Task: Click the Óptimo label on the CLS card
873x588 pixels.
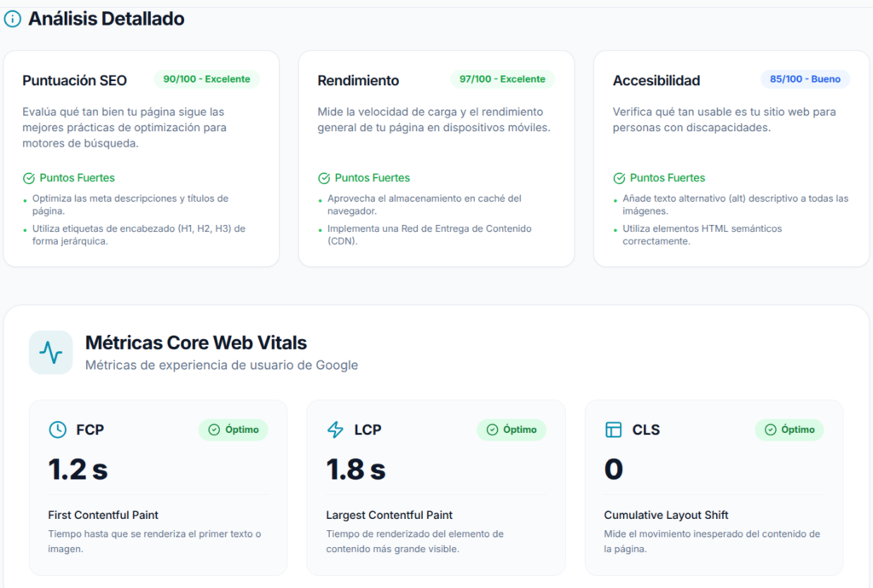Action: (x=798, y=429)
